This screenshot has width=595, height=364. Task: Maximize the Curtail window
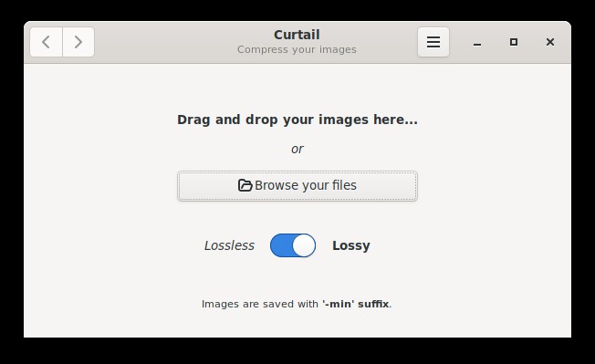(x=514, y=42)
